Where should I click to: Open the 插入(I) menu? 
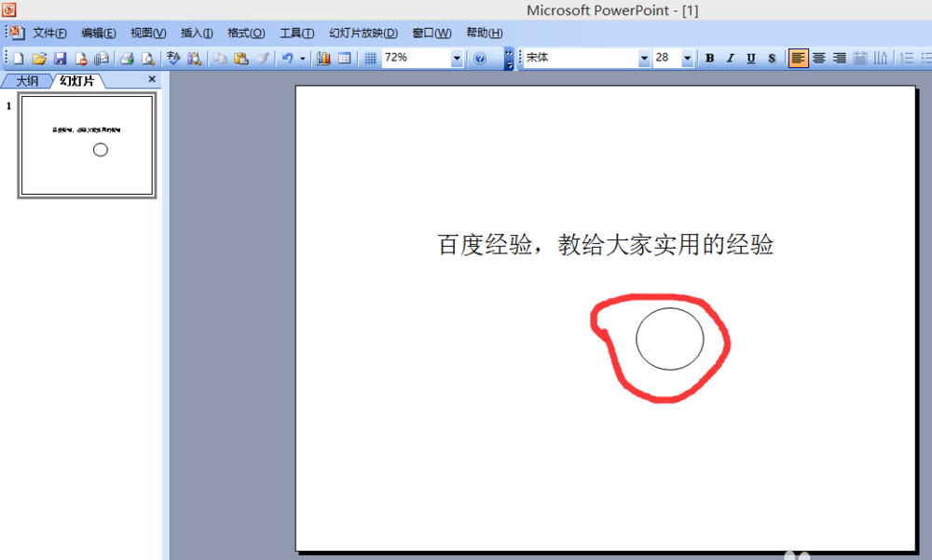[x=197, y=34]
